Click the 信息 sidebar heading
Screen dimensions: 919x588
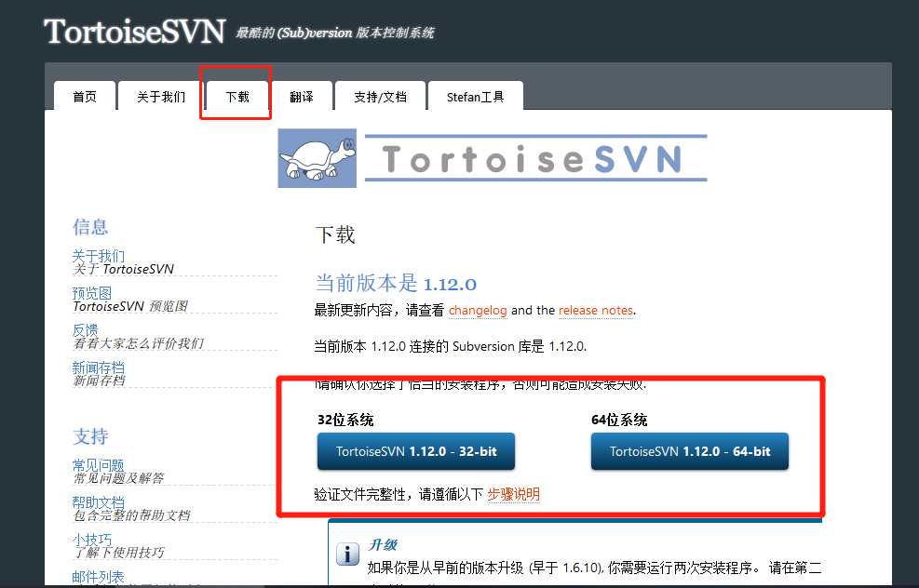point(90,227)
